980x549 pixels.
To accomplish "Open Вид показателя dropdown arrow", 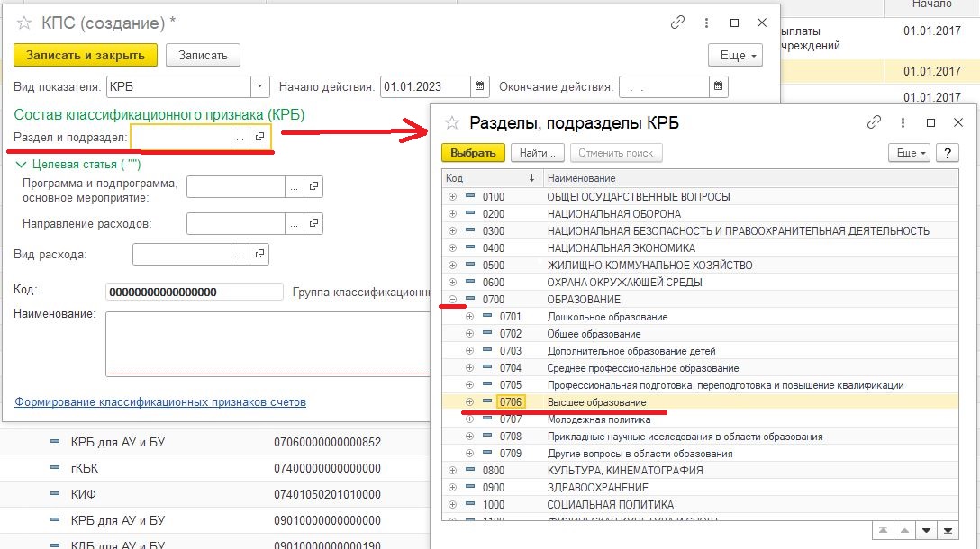I will pos(260,86).
